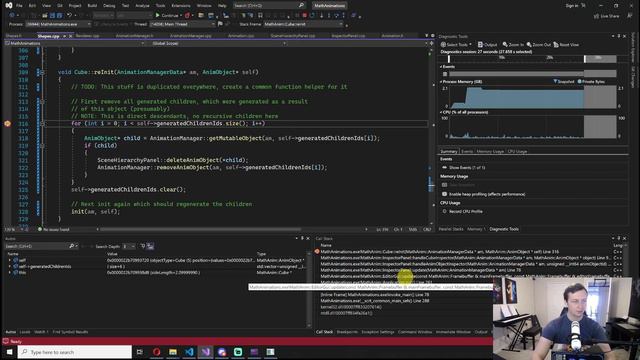The image size is (640, 360).
Task: Open the Global Scope dropdown
Action: (218, 43)
